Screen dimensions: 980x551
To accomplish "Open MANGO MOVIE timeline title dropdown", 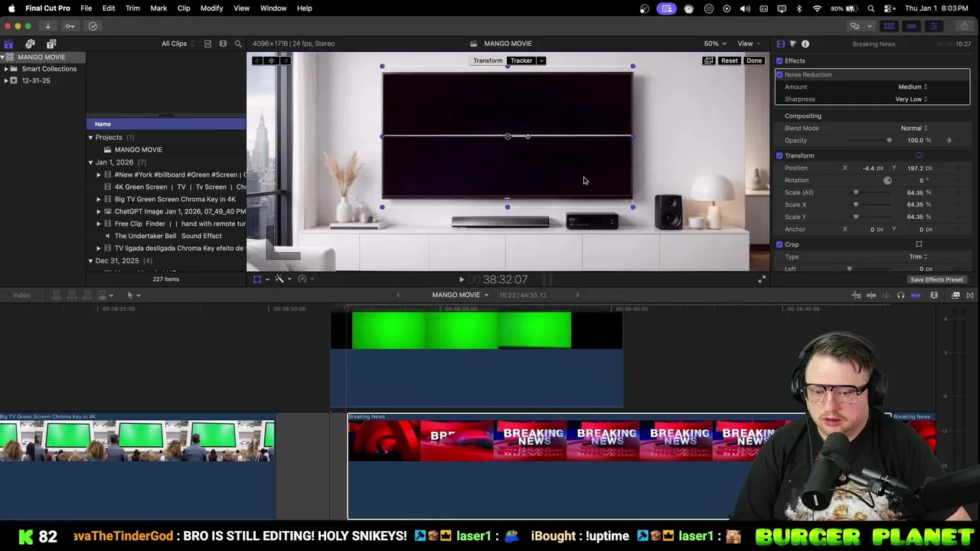I will click(x=460, y=295).
